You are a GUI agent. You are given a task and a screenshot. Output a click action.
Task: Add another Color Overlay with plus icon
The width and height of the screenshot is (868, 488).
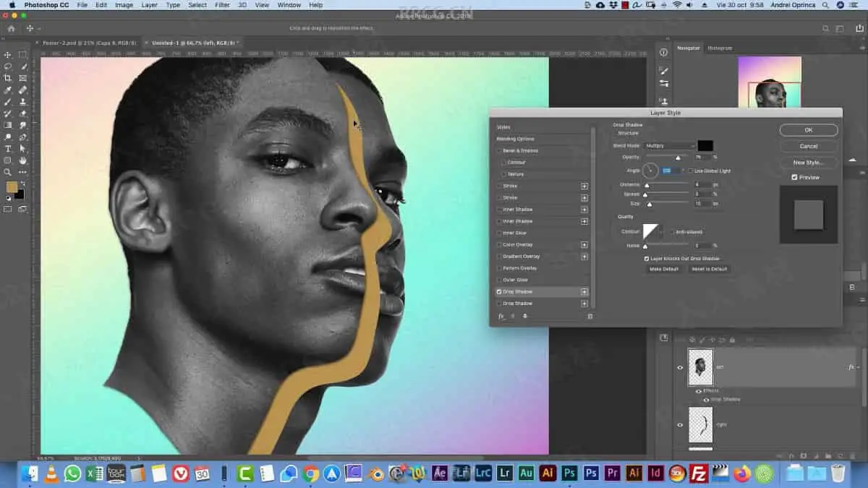(x=584, y=244)
